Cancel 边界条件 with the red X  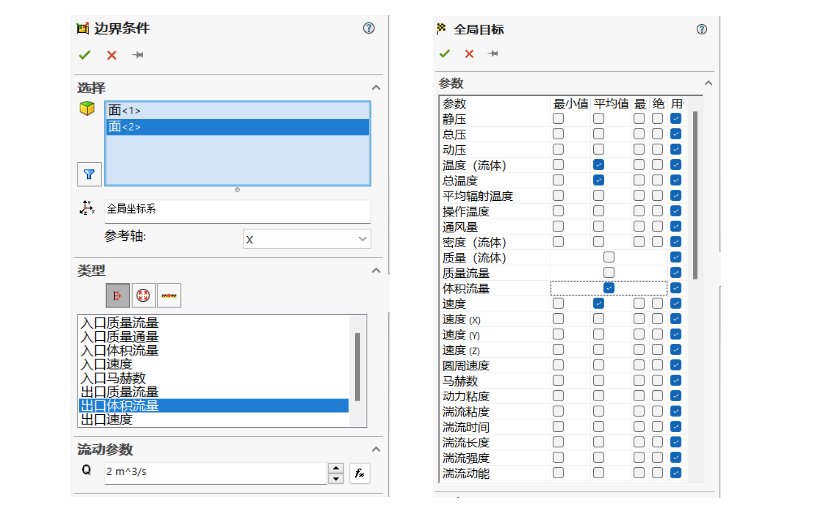point(111,55)
